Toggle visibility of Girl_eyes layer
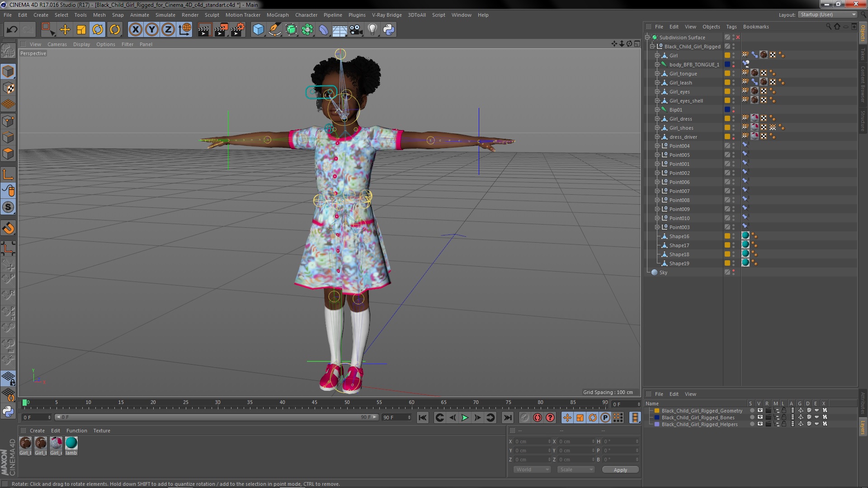The width and height of the screenshot is (868, 488). 734,90
